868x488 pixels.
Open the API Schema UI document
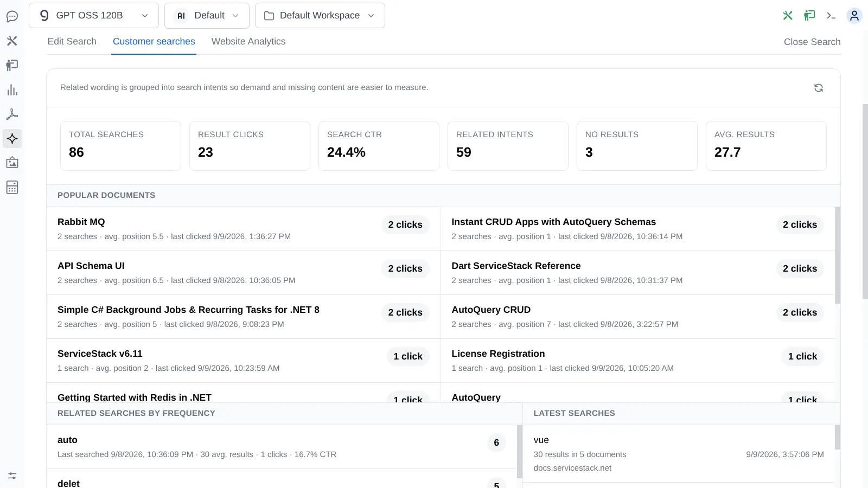pyautogui.click(x=91, y=266)
